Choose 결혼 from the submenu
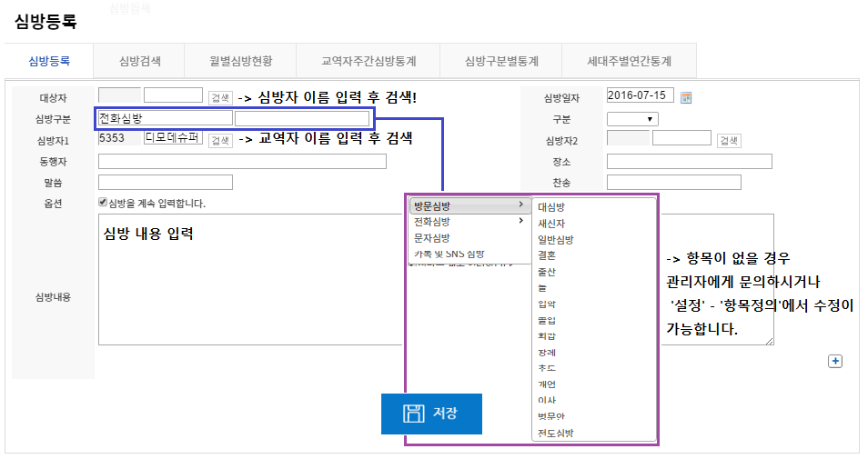Screen dimensions: 868x459 (547, 255)
